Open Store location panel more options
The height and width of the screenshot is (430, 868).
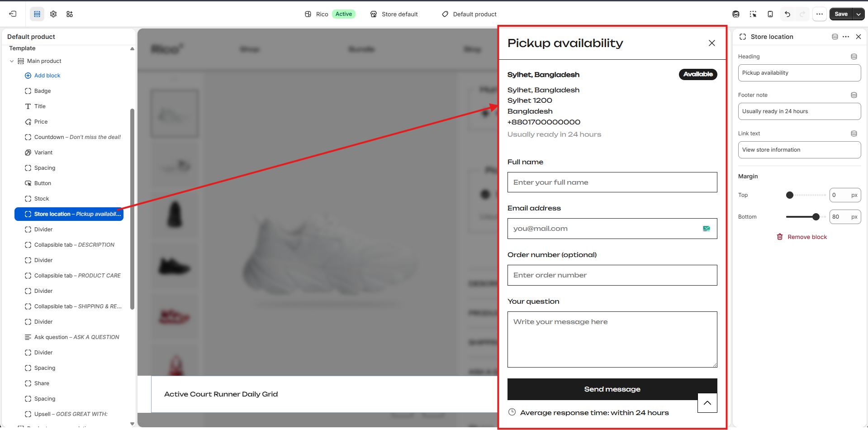pyautogui.click(x=846, y=37)
